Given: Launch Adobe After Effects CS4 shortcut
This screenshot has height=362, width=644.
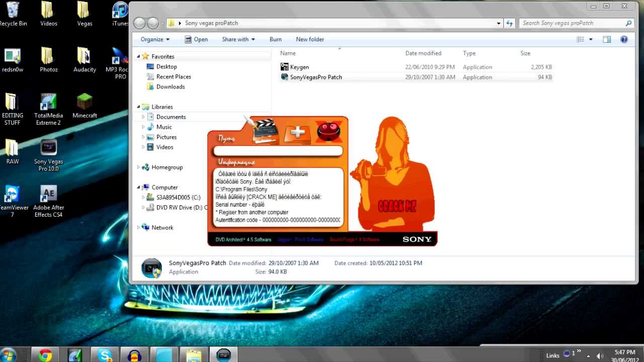Looking at the screenshot, I should coord(48,201).
